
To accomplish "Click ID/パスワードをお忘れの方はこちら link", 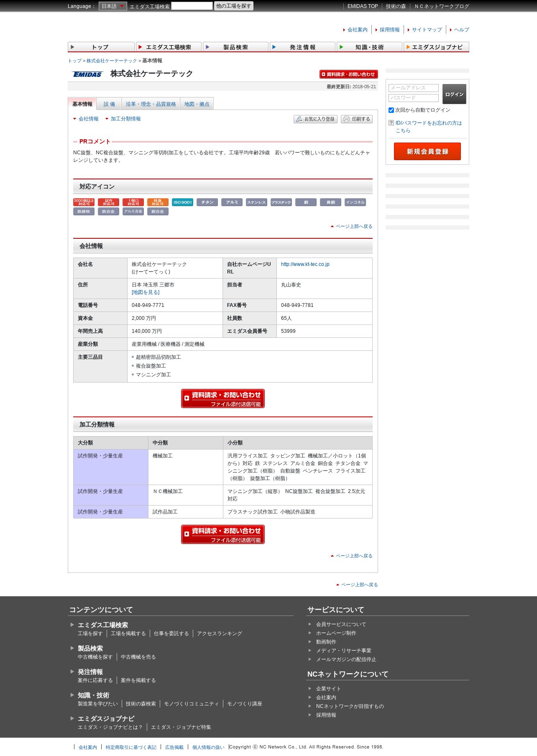I will 429,127.
